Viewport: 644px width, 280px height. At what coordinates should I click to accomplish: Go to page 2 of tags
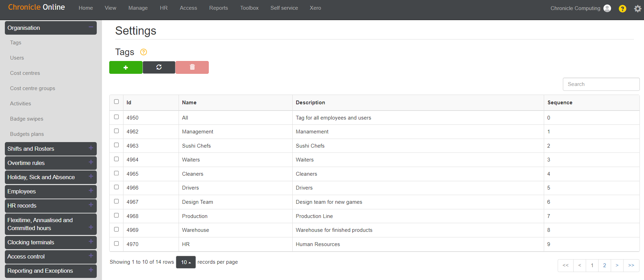click(x=604, y=265)
